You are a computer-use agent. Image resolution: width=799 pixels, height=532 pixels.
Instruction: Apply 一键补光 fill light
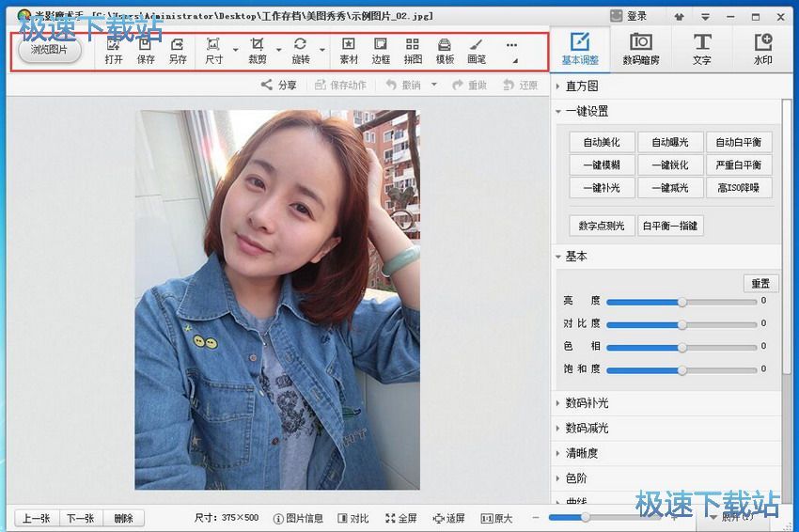[x=602, y=188]
